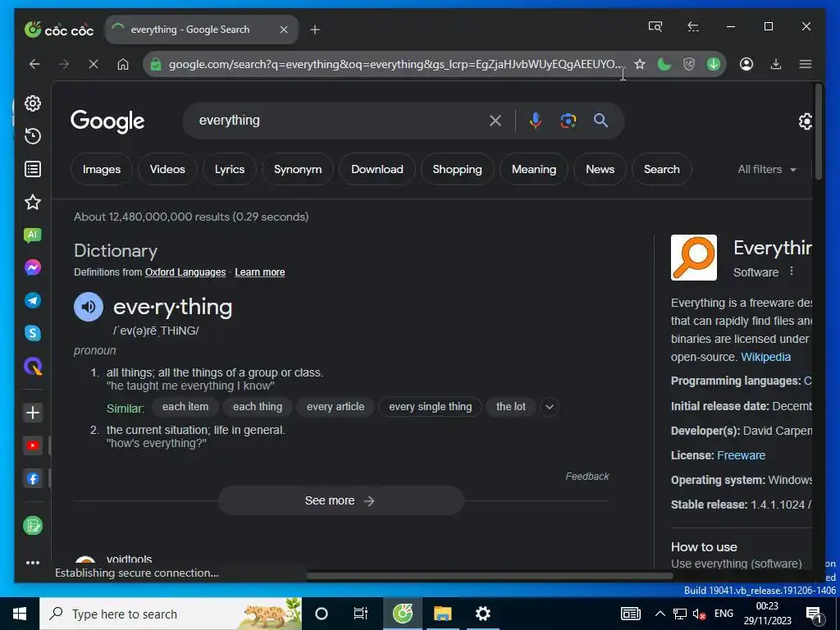Go back to previous page
The image size is (840, 630).
click(34, 64)
